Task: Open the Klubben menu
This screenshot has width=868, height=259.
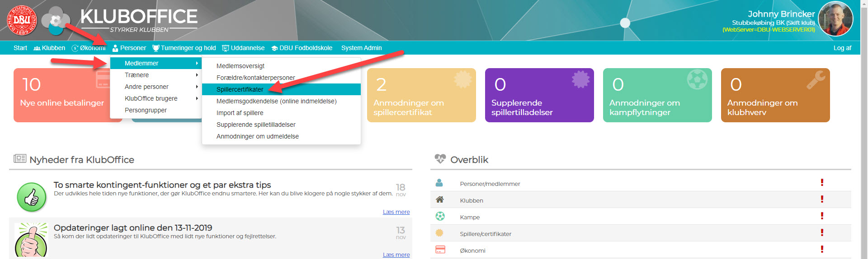Action: pyautogui.click(x=49, y=48)
